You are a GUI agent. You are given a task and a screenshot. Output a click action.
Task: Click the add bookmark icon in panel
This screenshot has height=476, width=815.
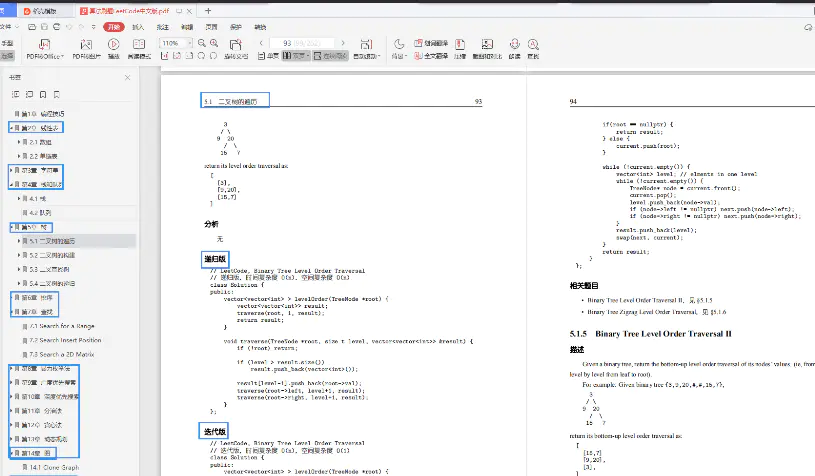click(43, 94)
